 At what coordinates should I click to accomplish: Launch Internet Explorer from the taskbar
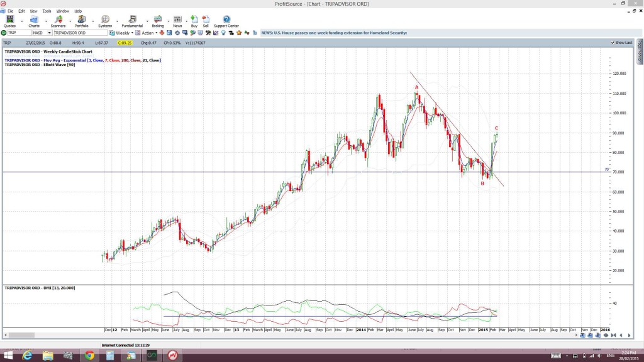[x=27, y=356]
